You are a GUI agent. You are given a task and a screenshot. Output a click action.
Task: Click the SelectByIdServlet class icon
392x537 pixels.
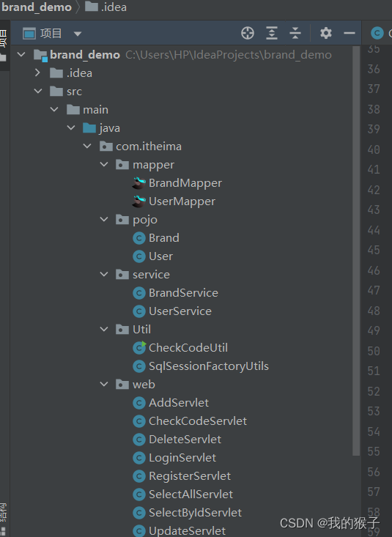[138, 513]
